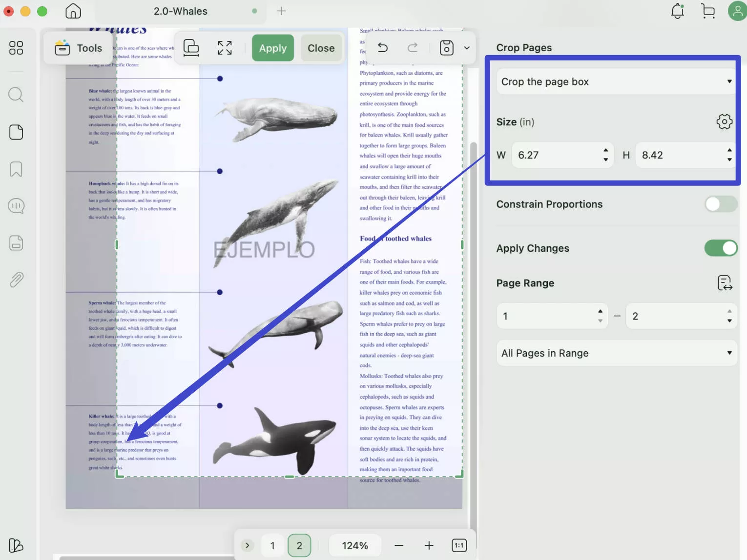This screenshot has width=747, height=560.
Task: Click the zoom in plus button
Action: pos(429,545)
